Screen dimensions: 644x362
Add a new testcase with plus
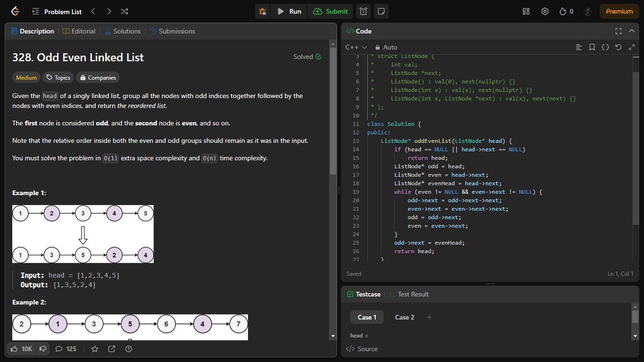pyautogui.click(x=429, y=317)
